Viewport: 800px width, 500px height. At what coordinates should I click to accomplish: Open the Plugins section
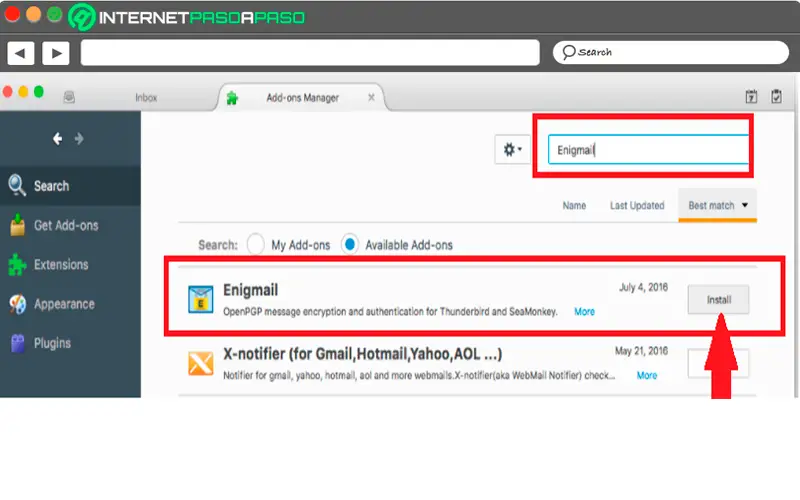70,343
